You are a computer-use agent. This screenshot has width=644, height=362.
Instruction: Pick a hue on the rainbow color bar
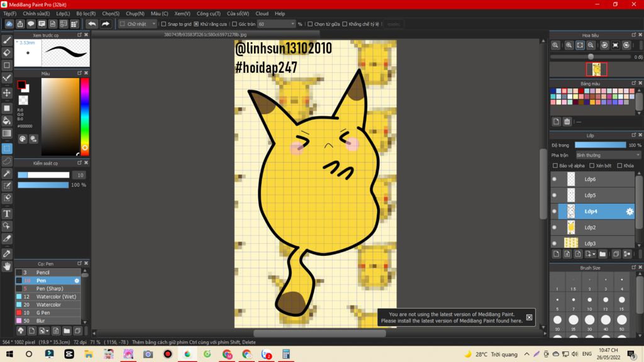(85, 116)
